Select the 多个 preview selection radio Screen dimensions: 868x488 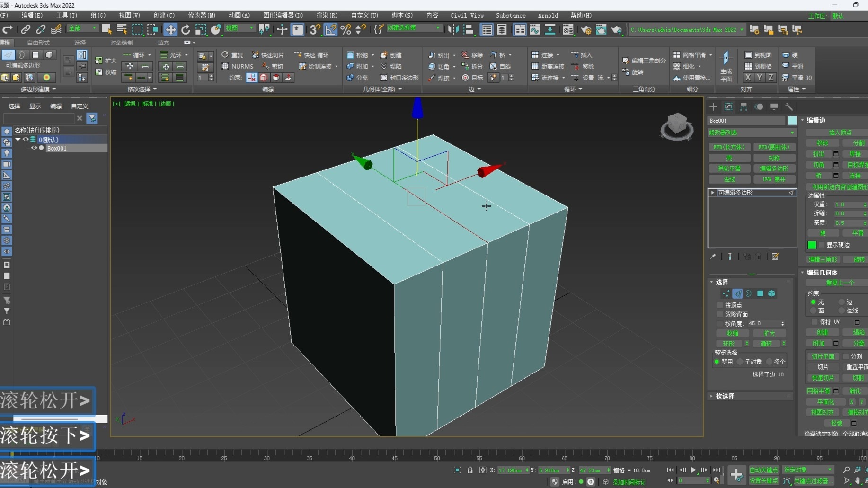tap(769, 362)
